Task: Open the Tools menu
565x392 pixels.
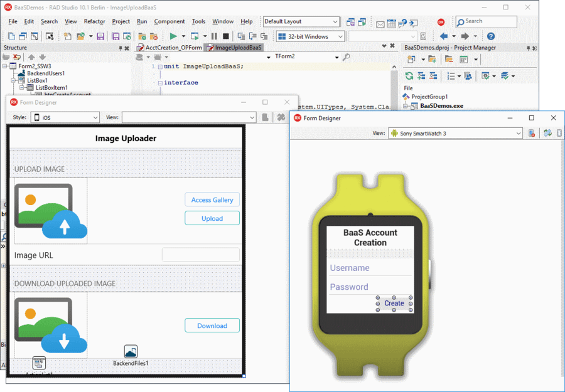Action: [x=198, y=21]
